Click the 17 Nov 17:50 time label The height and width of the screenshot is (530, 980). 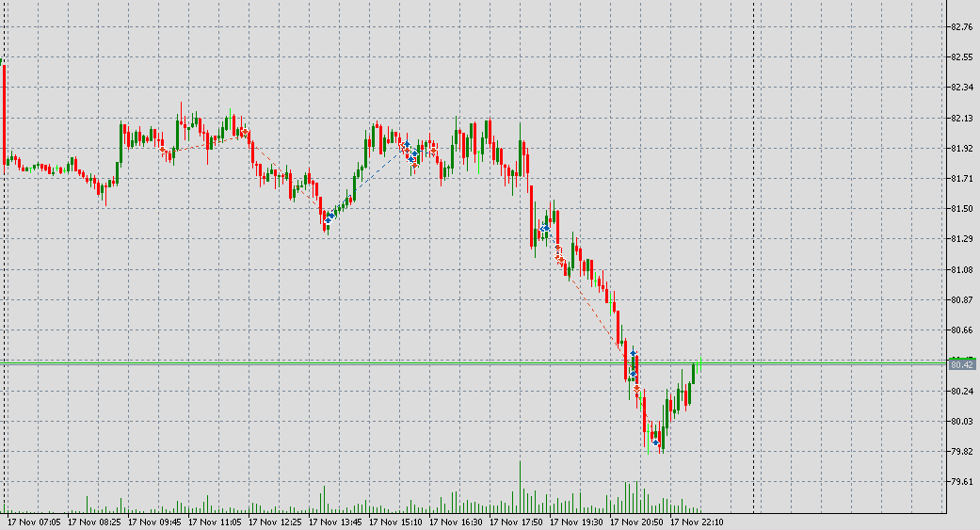point(516,522)
